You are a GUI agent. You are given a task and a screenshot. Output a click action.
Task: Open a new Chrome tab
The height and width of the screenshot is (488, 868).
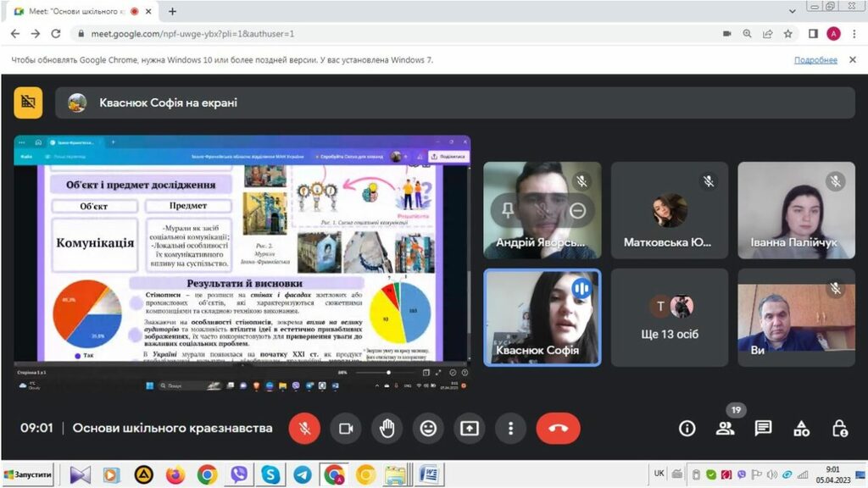point(172,12)
